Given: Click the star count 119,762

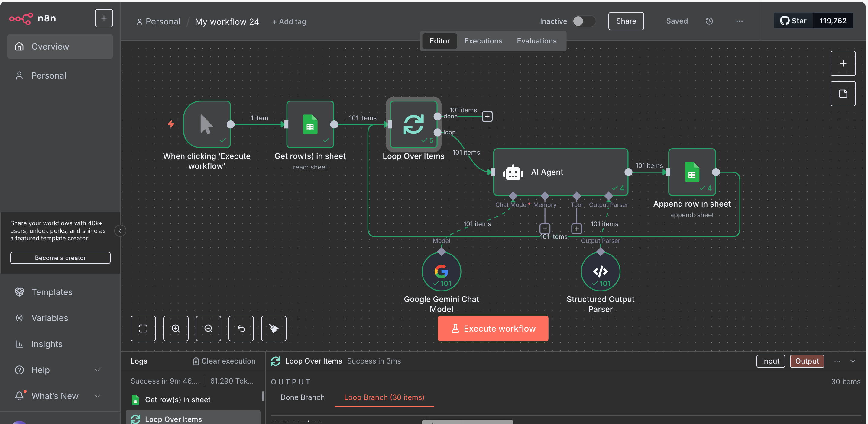Looking at the screenshot, I should click(833, 21).
